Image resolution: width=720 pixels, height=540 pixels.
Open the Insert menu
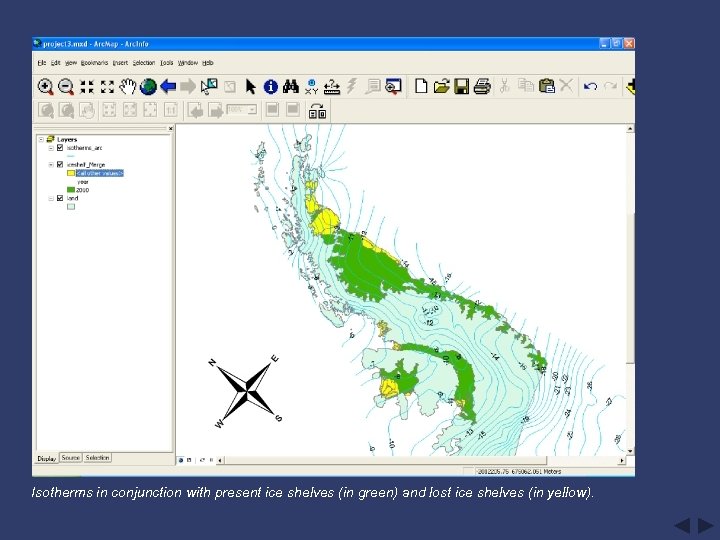(120, 63)
